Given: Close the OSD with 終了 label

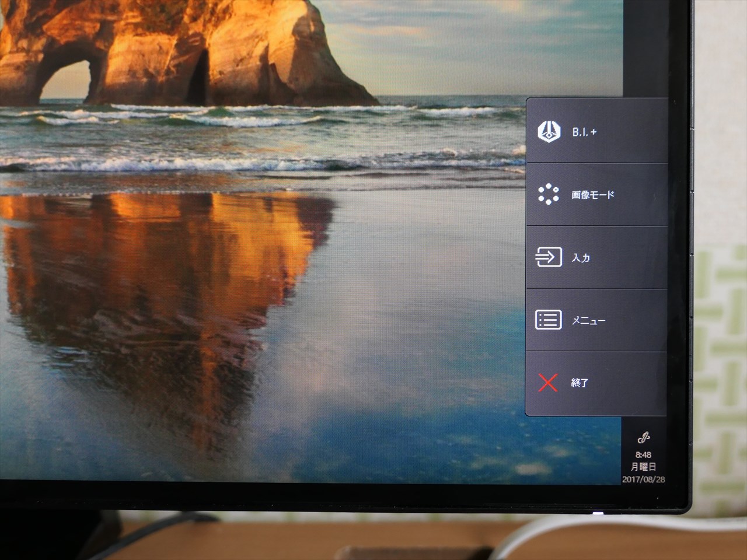Looking at the screenshot, I should pyautogui.click(x=580, y=383).
